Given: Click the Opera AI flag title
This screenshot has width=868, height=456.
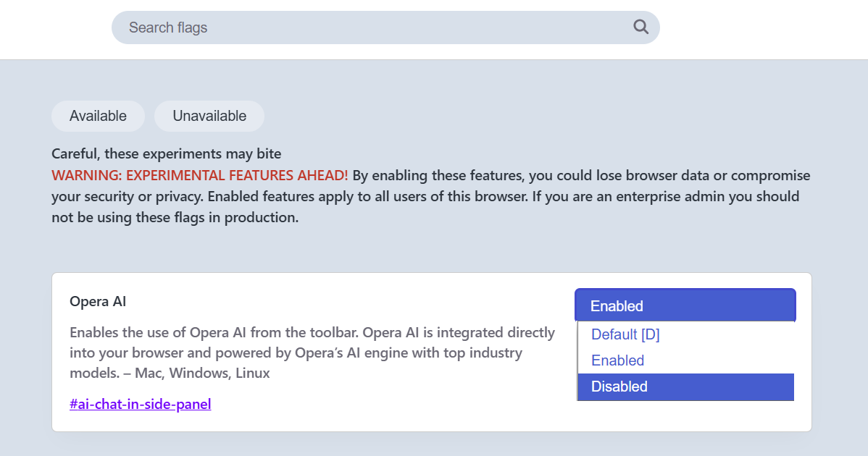Looking at the screenshot, I should 98,301.
